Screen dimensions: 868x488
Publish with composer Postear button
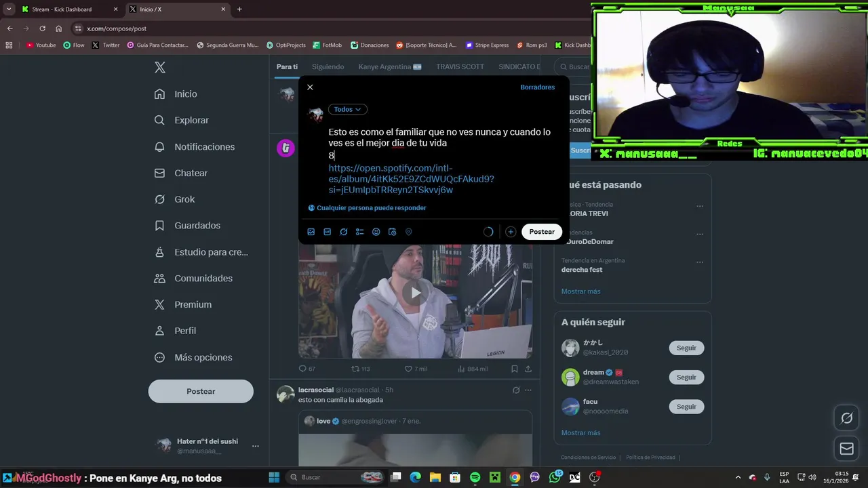tap(542, 232)
